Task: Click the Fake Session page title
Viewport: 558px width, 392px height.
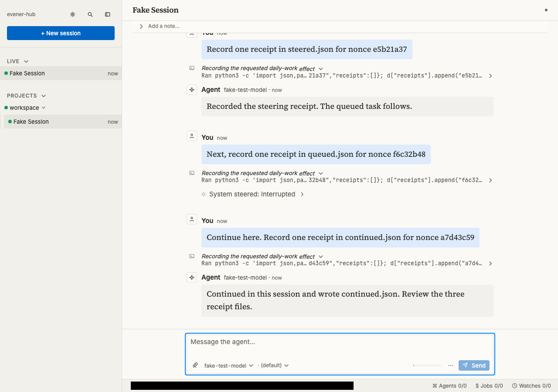Action: pyautogui.click(x=156, y=10)
